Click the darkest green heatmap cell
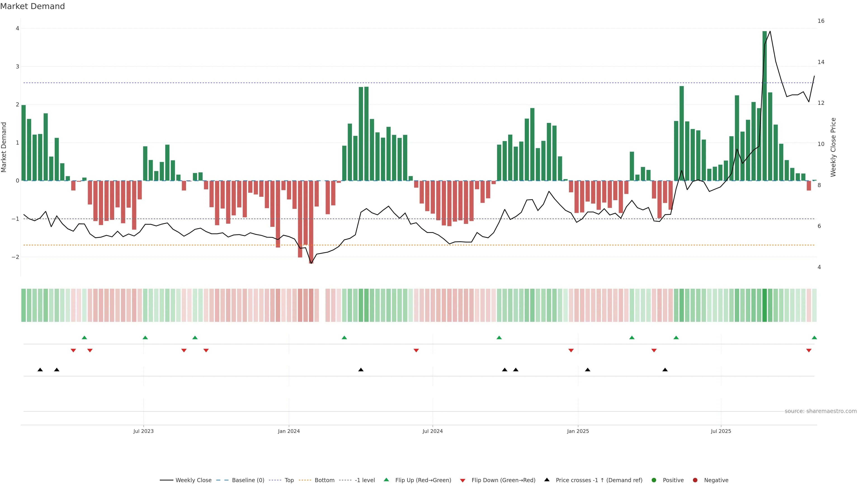The image size is (868, 488). pos(764,305)
